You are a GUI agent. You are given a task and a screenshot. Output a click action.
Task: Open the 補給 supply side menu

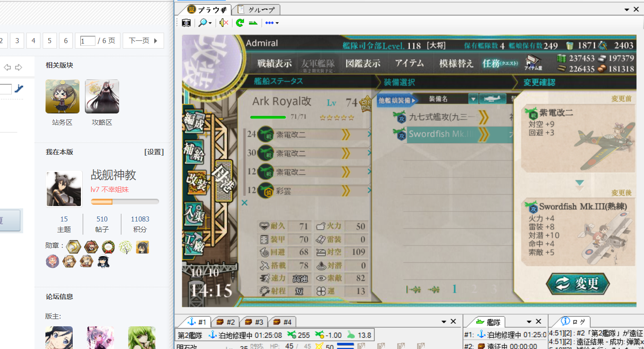(194, 152)
